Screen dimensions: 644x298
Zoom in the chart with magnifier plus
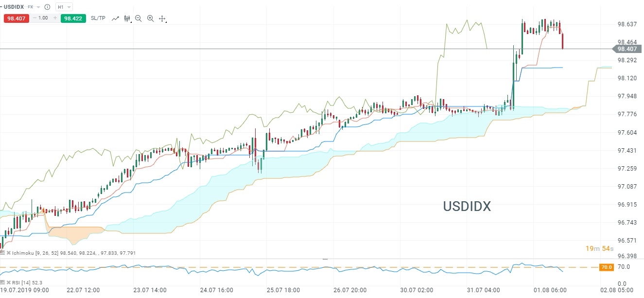[150, 18]
